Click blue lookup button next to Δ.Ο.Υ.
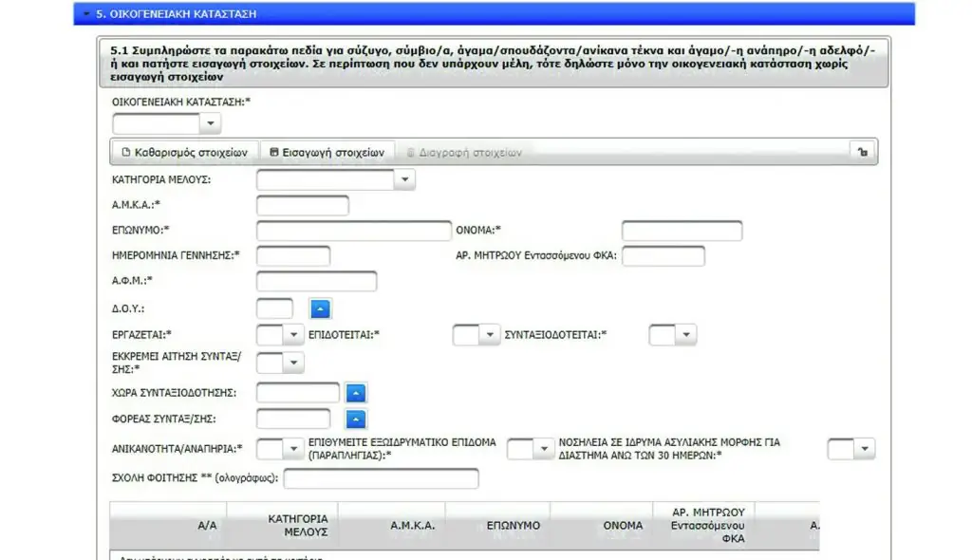The image size is (972, 560). click(x=320, y=308)
